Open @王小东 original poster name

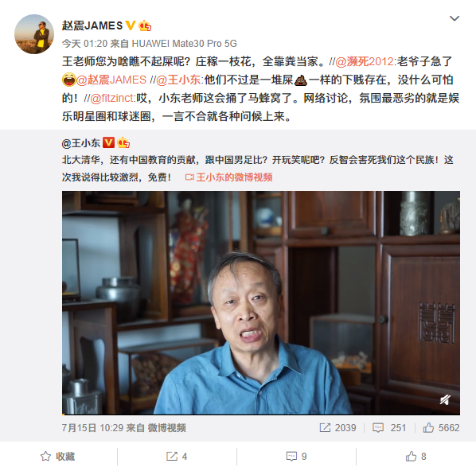tap(80, 143)
